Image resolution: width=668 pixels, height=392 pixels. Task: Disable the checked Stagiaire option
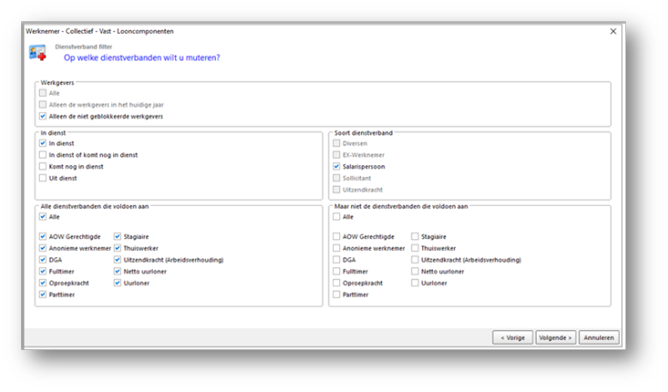coord(117,236)
